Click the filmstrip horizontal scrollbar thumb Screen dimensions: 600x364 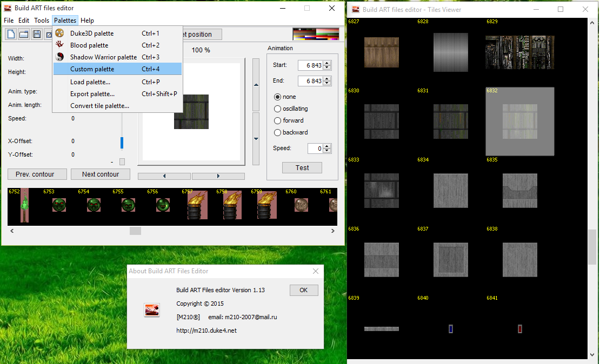coord(135,231)
